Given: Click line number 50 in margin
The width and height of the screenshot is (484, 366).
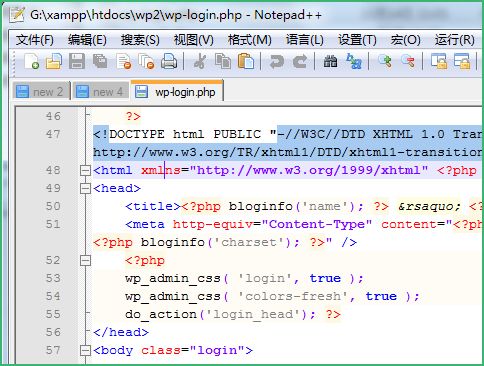Looking at the screenshot, I should coord(53,206).
